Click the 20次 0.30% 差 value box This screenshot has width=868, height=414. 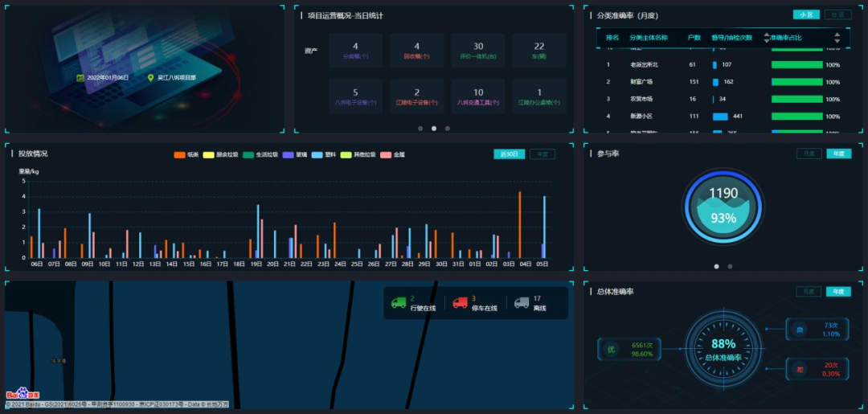pos(817,369)
